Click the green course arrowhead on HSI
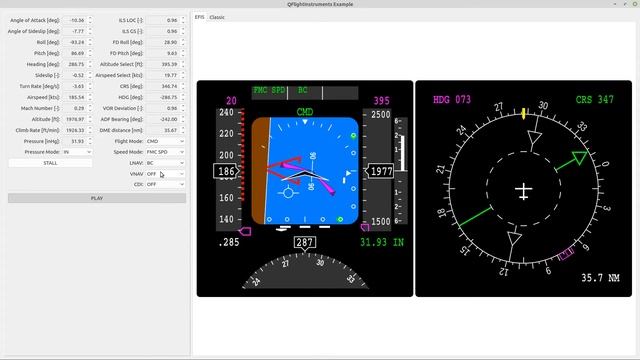The image size is (640, 360). tap(579, 158)
